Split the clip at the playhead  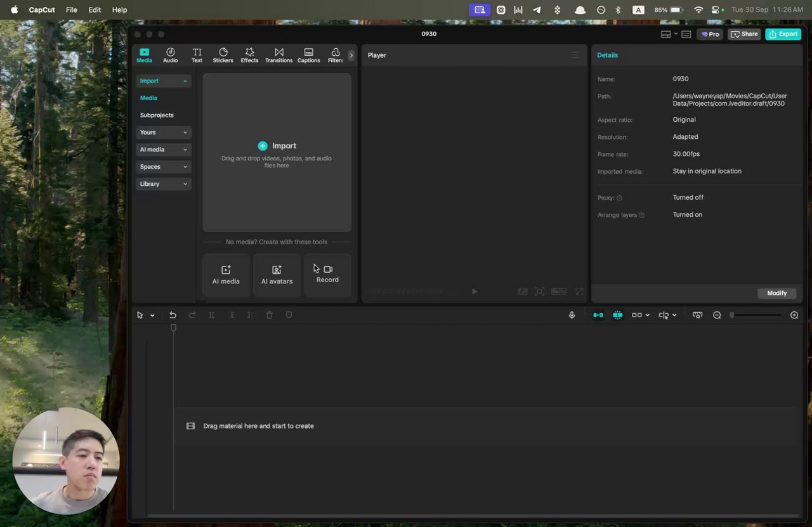tap(212, 315)
